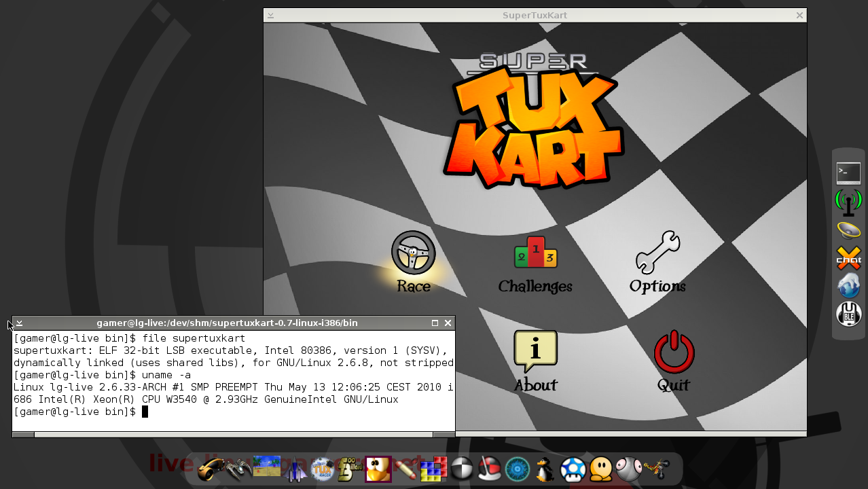Open SuperTuxKart window menu arrow in titlebar

coord(270,15)
